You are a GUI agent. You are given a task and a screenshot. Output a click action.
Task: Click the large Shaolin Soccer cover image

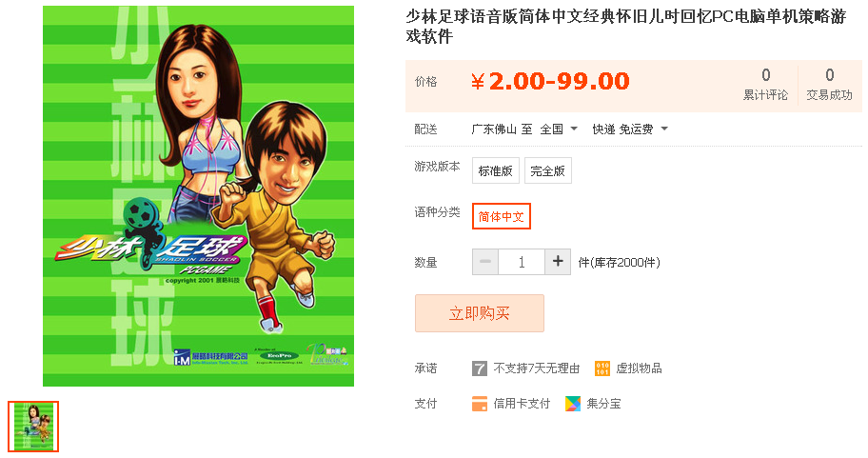coord(198,196)
